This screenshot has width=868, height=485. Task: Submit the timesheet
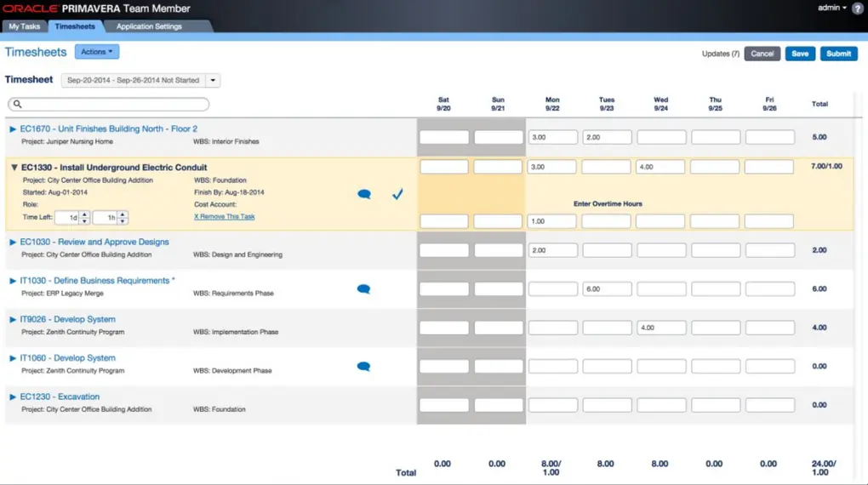click(839, 54)
